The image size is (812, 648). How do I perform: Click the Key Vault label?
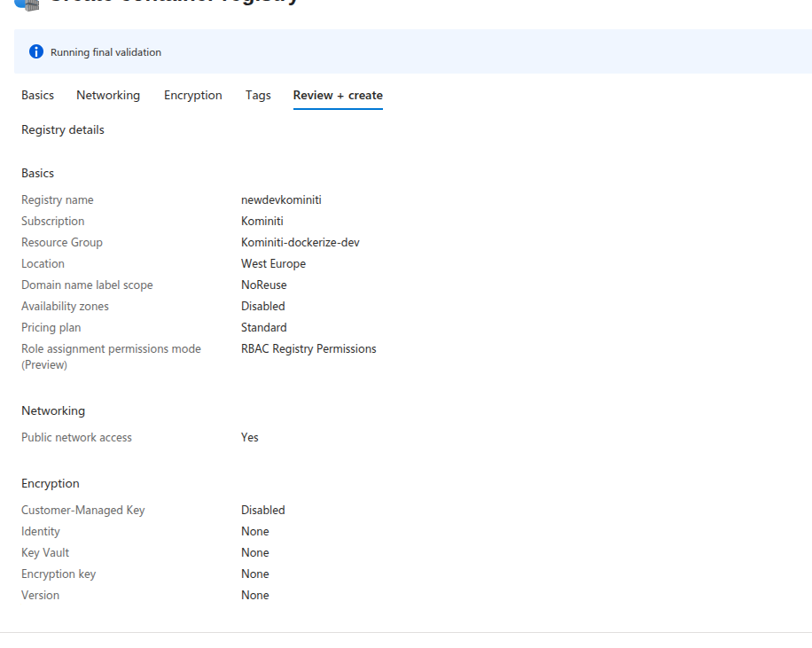click(45, 553)
